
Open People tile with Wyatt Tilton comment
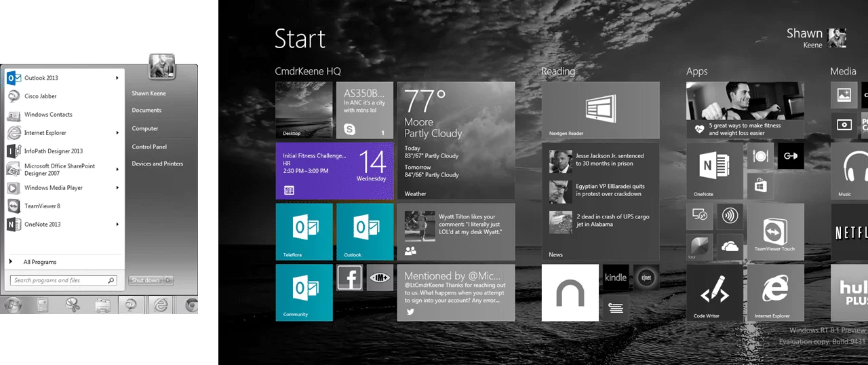tap(456, 232)
